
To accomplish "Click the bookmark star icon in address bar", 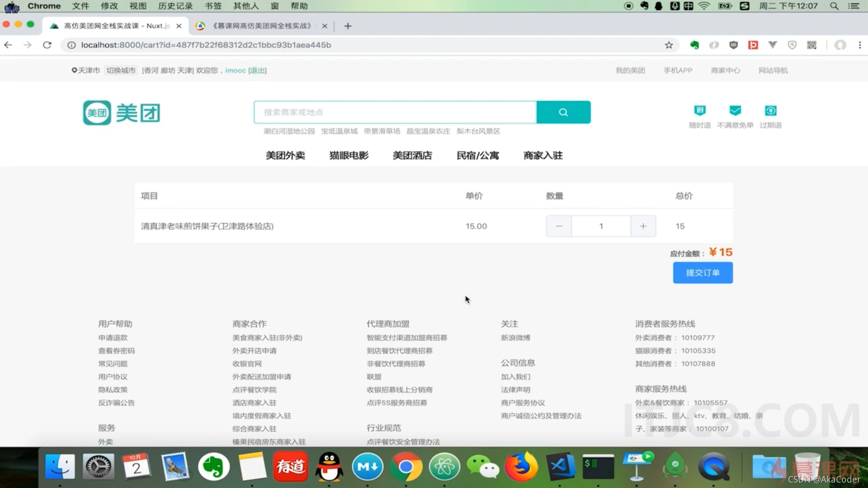I will (x=669, y=45).
